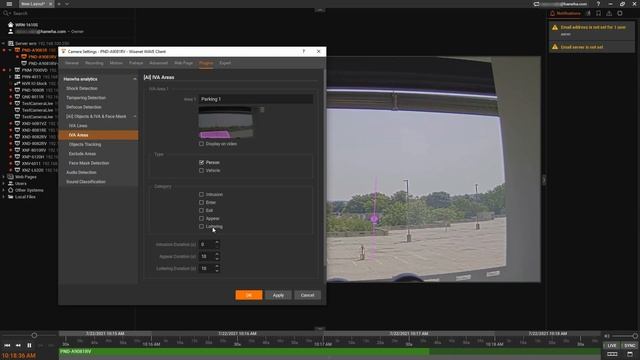Collapse the Hanwha analytics section
Image resolution: width=640 pixels, height=360 pixels.
(135, 79)
